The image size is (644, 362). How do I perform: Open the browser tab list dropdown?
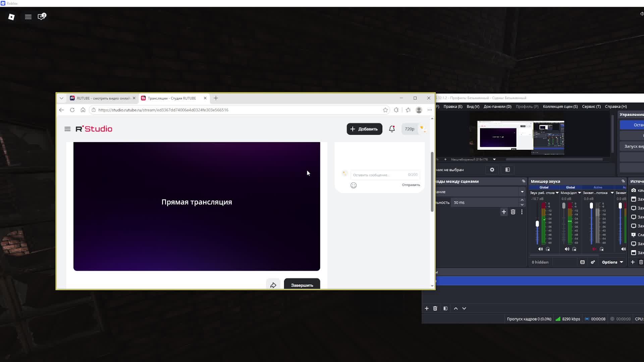(x=61, y=98)
